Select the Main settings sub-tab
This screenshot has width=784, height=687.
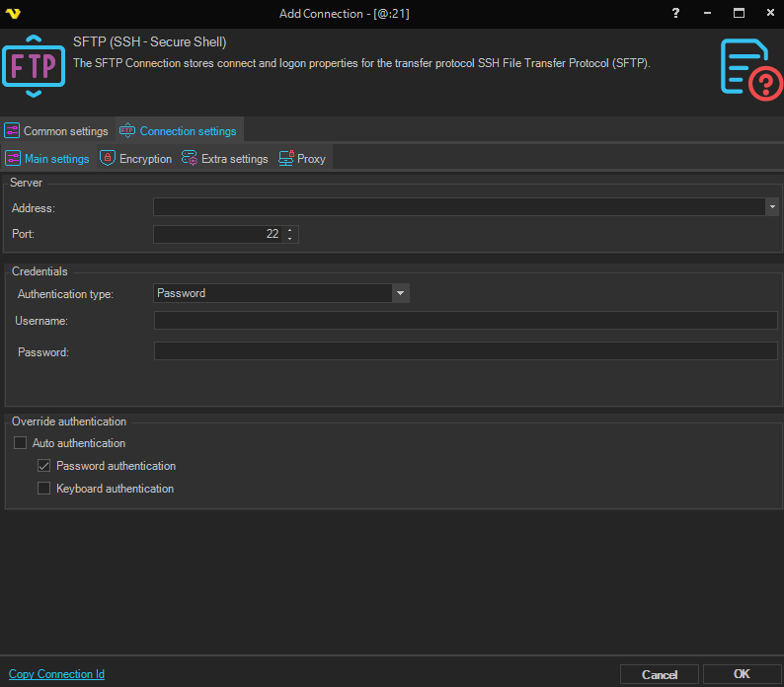pyautogui.click(x=48, y=158)
